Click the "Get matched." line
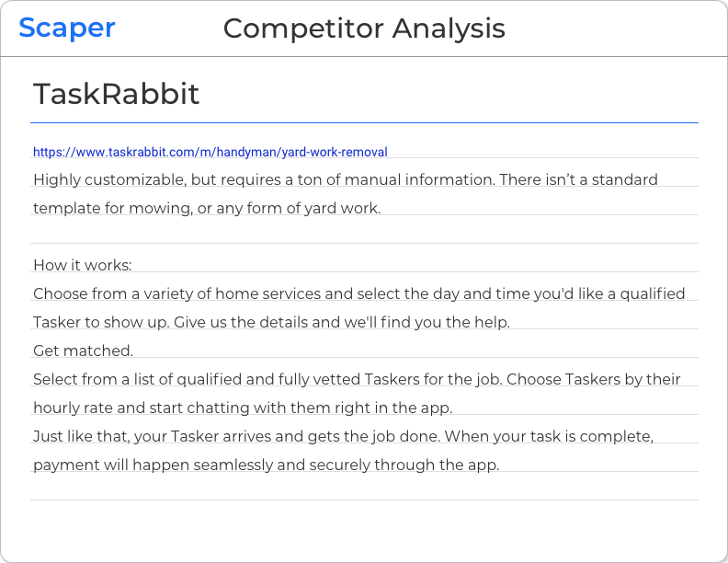 pos(83,350)
